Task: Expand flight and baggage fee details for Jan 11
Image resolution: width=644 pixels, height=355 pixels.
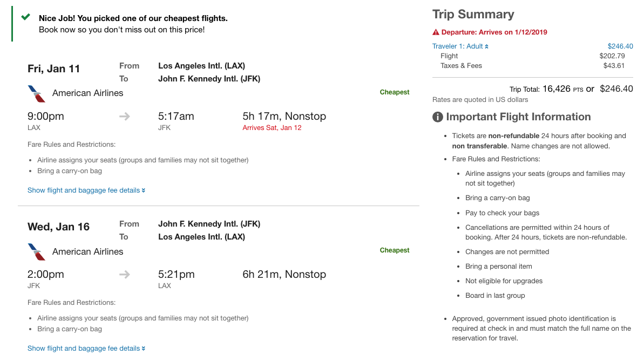Action: click(x=86, y=190)
